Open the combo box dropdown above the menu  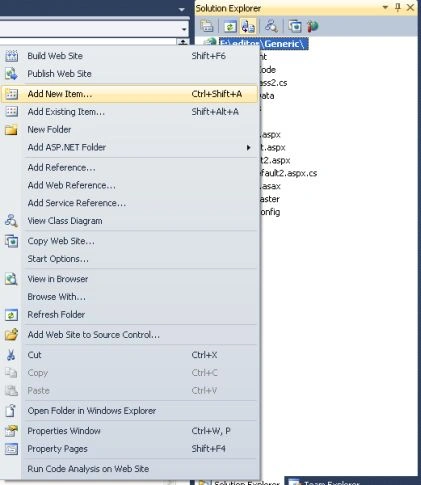(x=184, y=29)
